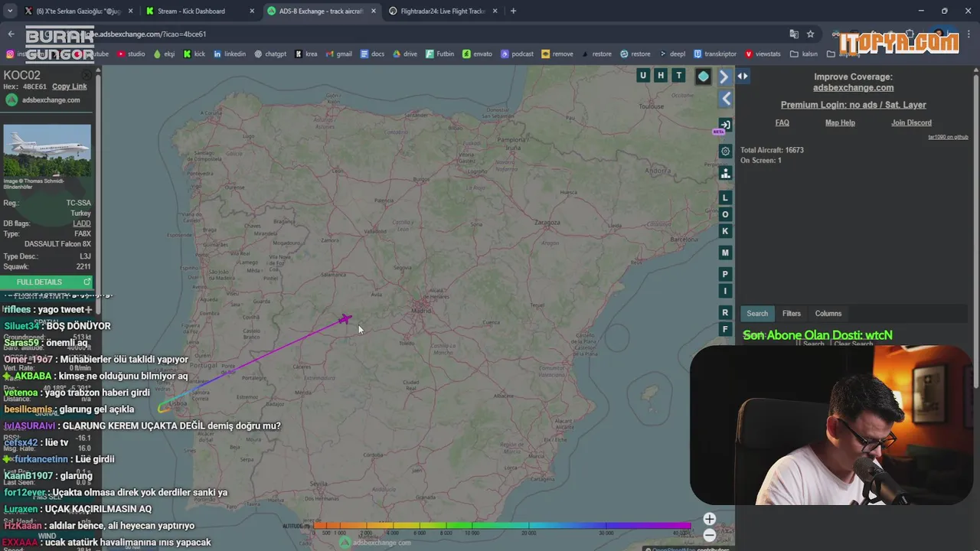Open the transkriptor bookmark
The height and width of the screenshot is (551, 980).
715,54
